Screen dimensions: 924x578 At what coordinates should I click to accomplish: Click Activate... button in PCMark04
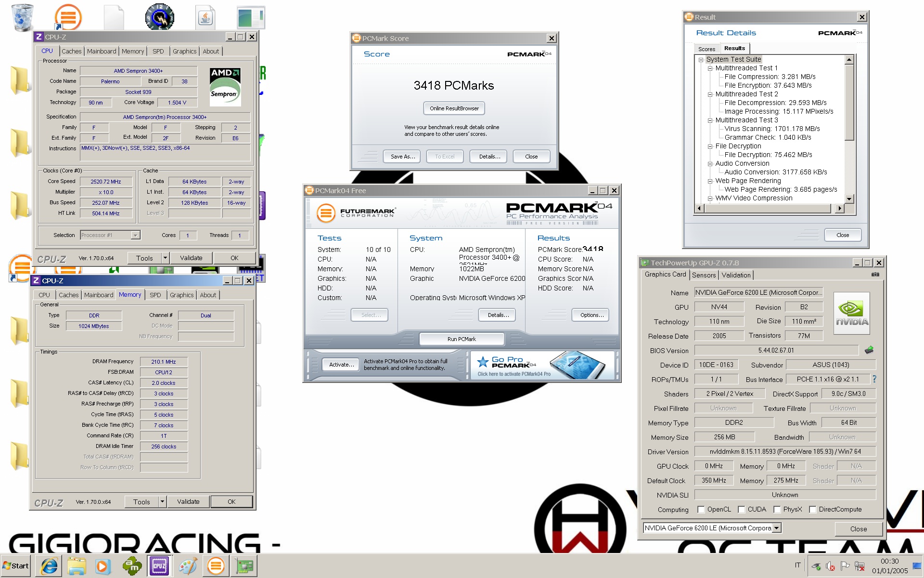coord(341,365)
